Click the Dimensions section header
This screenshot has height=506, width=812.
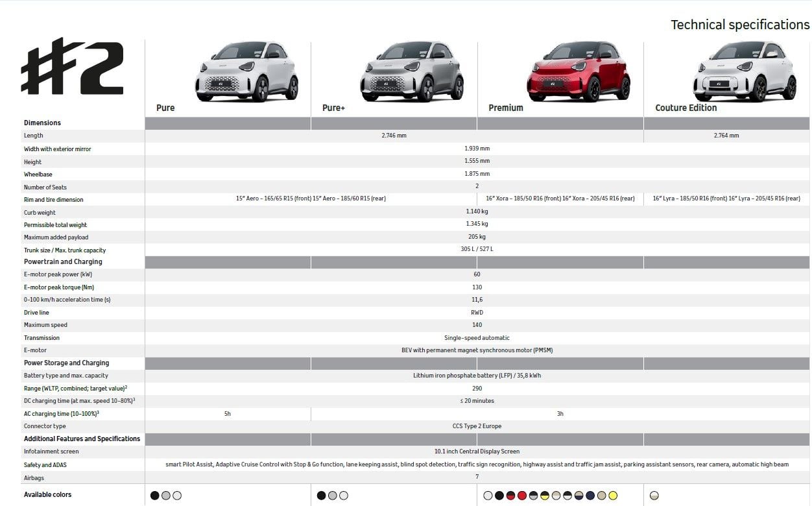click(x=42, y=123)
